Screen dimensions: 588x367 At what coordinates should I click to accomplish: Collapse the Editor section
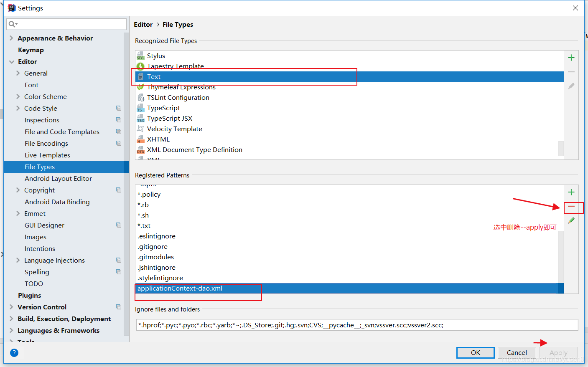[12, 61]
